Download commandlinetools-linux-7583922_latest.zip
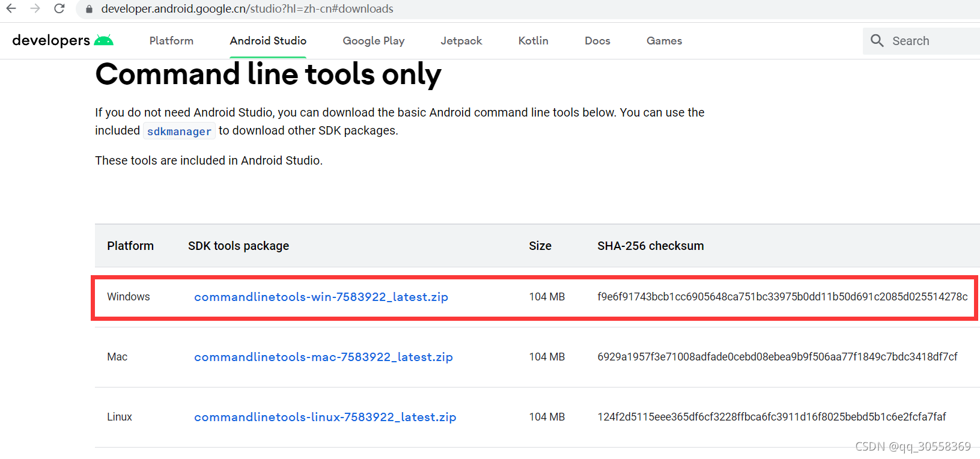The image size is (980, 459). click(325, 417)
